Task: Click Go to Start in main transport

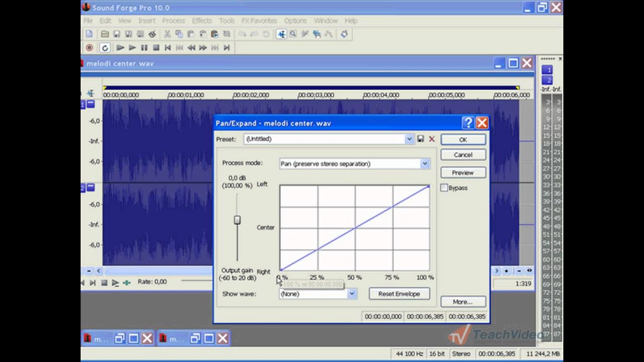Action: point(168,48)
